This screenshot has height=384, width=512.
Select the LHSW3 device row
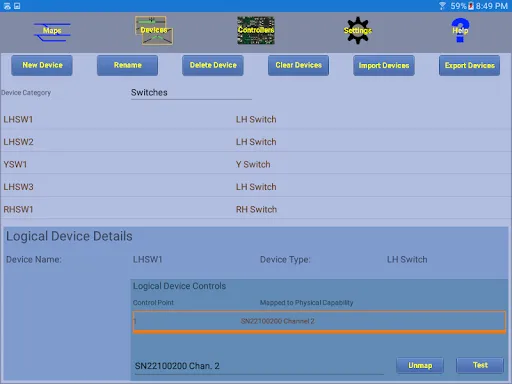pos(256,187)
